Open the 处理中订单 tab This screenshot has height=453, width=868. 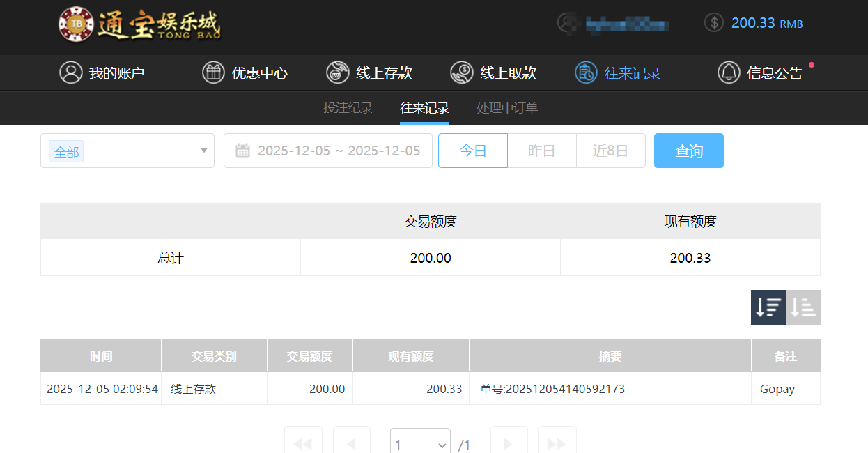click(506, 108)
